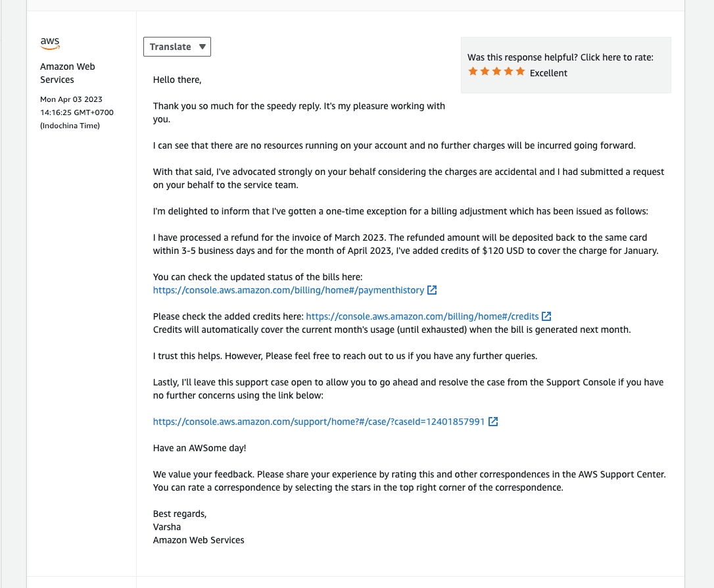Give a five-star Excellent rating

(520, 72)
